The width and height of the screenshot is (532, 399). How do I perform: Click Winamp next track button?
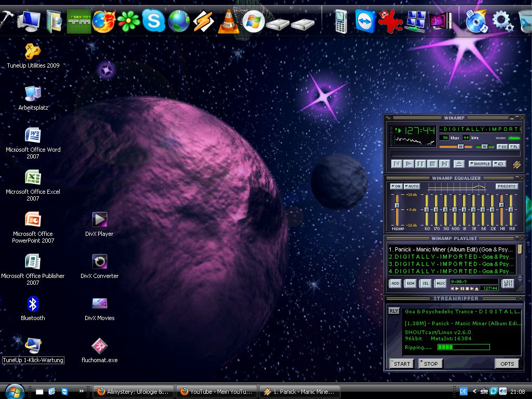pos(445,164)
